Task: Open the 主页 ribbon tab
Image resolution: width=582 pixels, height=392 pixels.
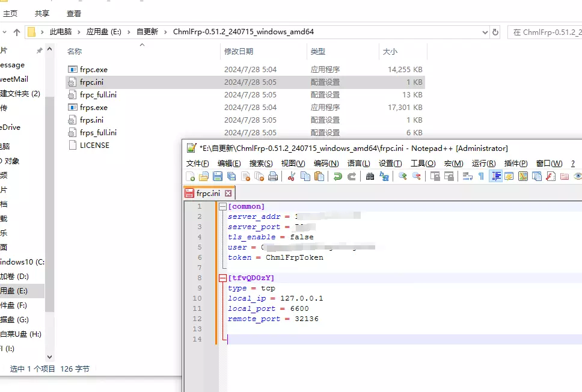Action: coord(10,14)
